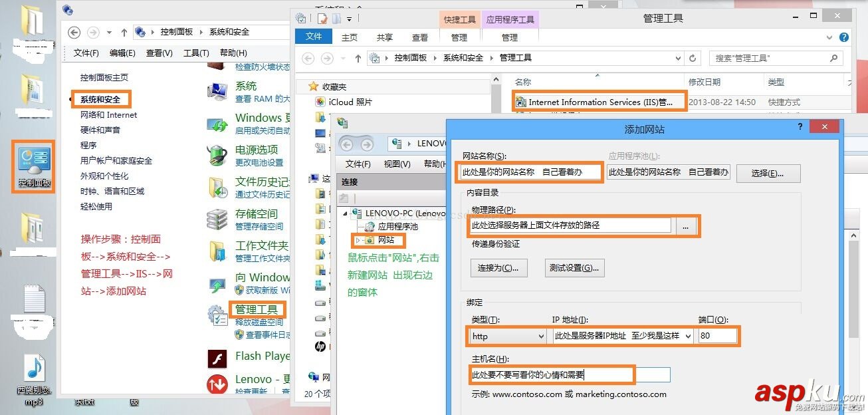This screenshot has width=868, height=415.
Task: Click up arrow in Control Panel window
Action: [x=124, y=32]
